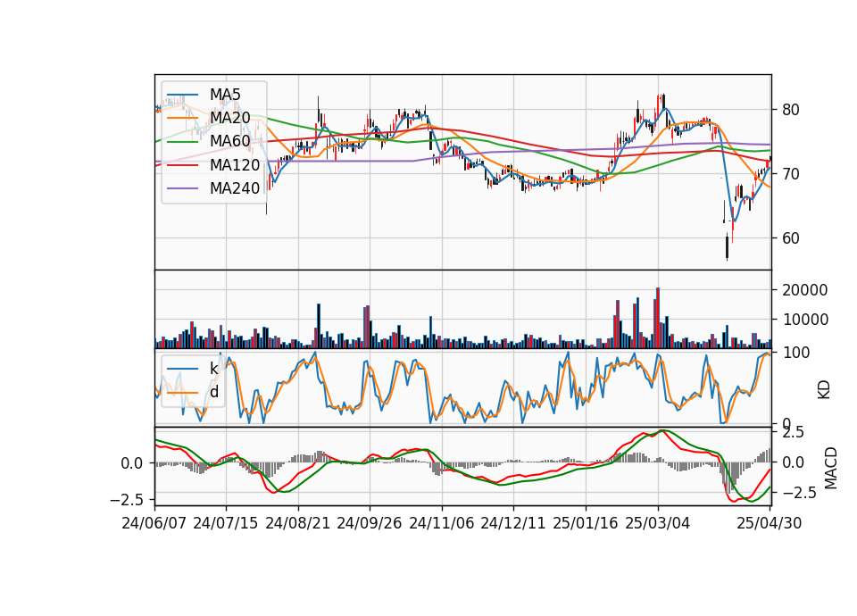Screen dimensions: 857x616
Task: Click the orange MA20 legend line sample
Action: coord(182,119)
